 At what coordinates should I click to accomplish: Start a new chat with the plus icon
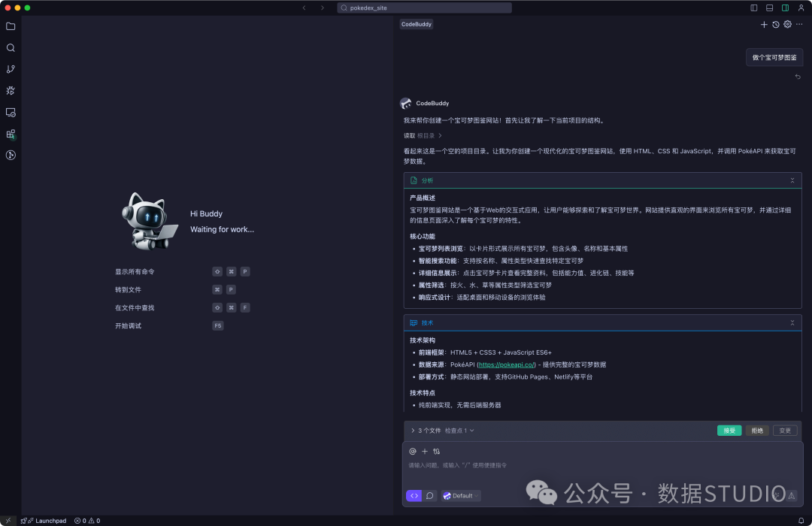[x=764, y=24]
